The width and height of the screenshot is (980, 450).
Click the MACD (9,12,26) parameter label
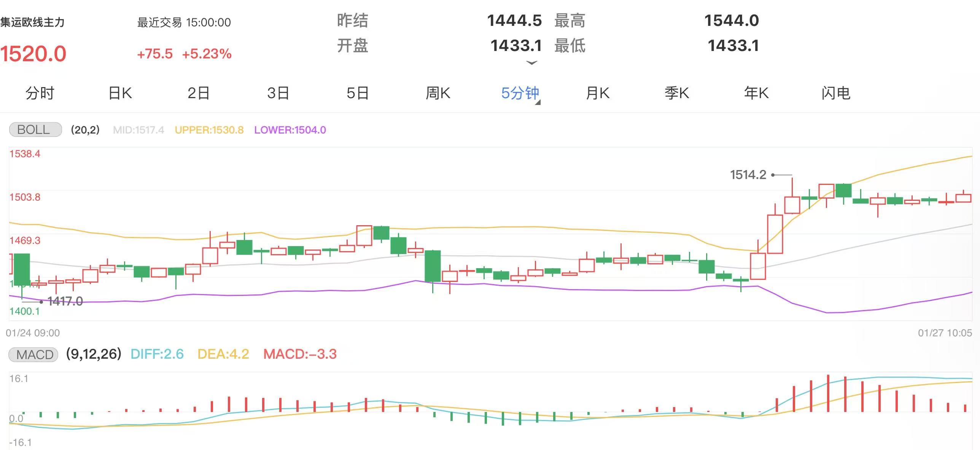[x=94, y=354]
